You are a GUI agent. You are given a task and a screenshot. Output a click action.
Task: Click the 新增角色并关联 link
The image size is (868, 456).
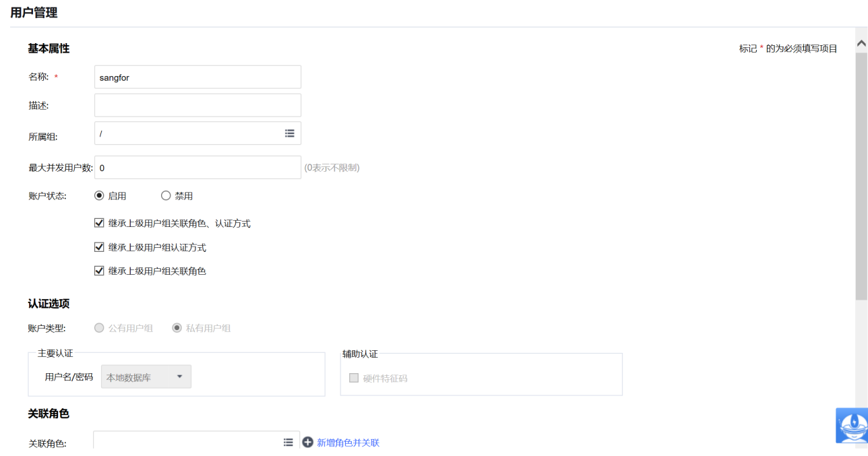click(348, 443)
